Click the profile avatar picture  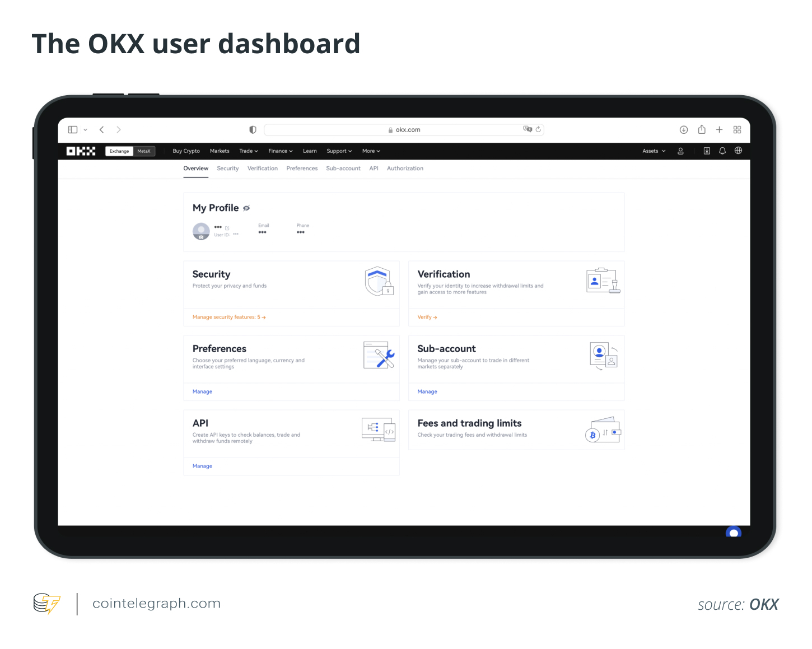(x=201, y=231)
